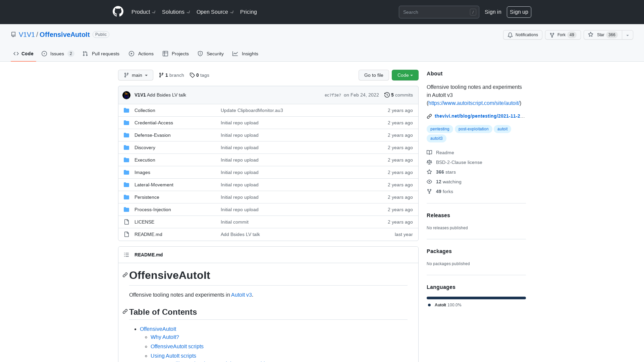644x362 pixels.
Task: Click the Persistence folder icon
Action: [x=126, y=197]
